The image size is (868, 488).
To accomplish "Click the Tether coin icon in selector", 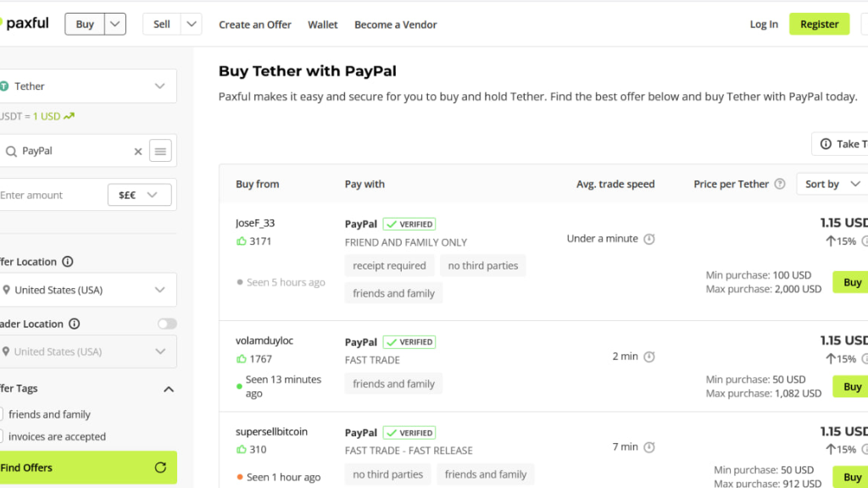I will 4,86.
